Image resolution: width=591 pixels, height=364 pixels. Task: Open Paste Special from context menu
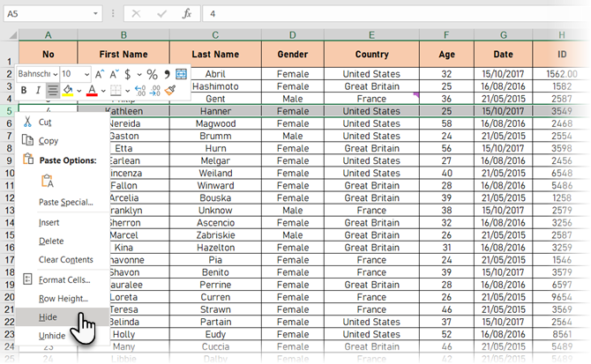65,202
